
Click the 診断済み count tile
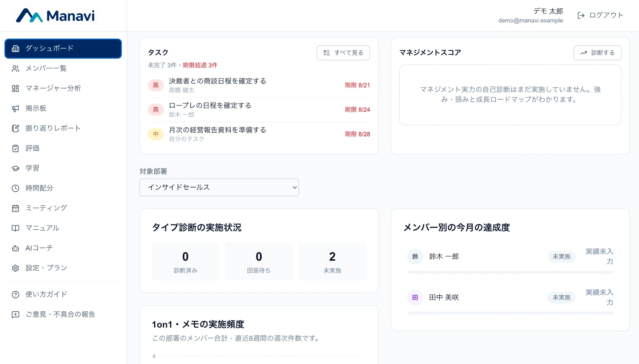point(185,262)
